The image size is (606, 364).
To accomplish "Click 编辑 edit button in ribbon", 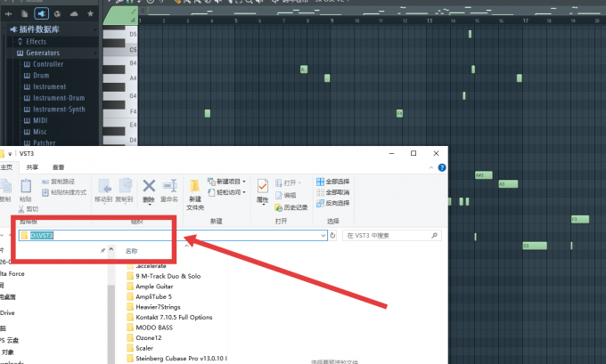I will point(285,195).
